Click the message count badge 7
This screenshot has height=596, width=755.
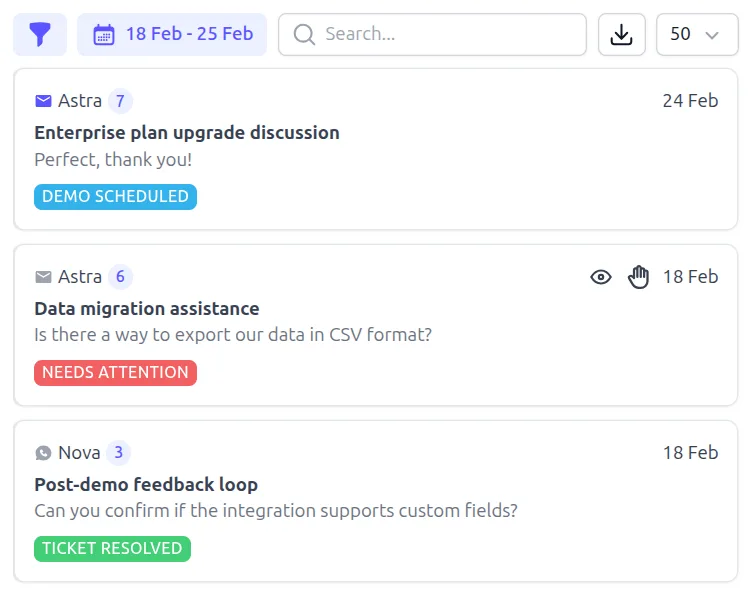point(120,101)
